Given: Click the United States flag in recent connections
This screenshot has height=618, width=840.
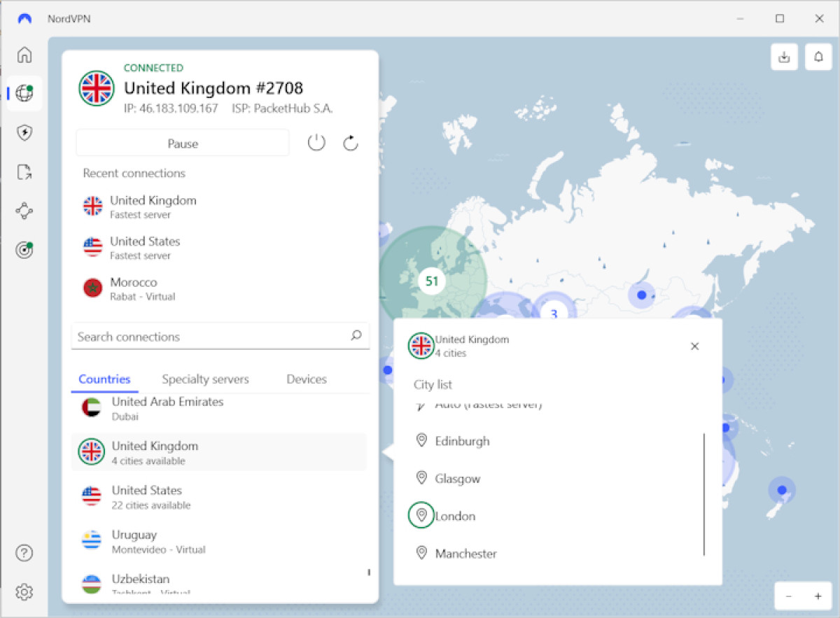Looking at the screenshot, I should pyautogui.click(x=92, y=246).
